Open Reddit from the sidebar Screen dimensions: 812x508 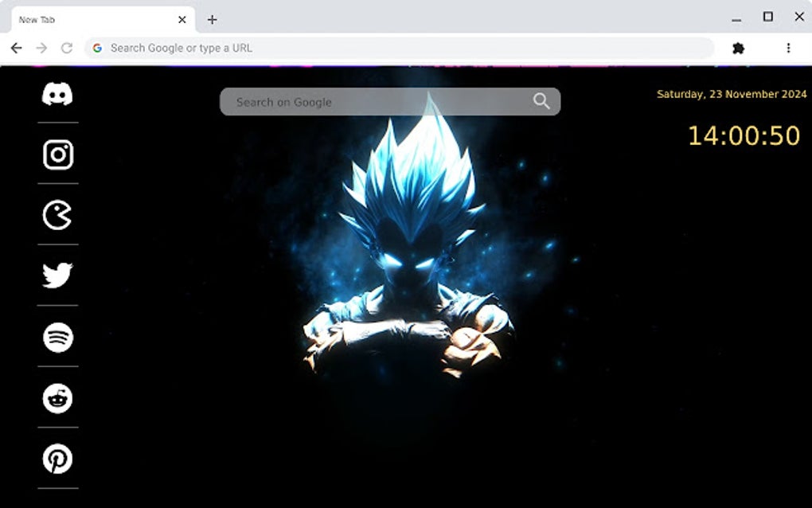point(57,398)
